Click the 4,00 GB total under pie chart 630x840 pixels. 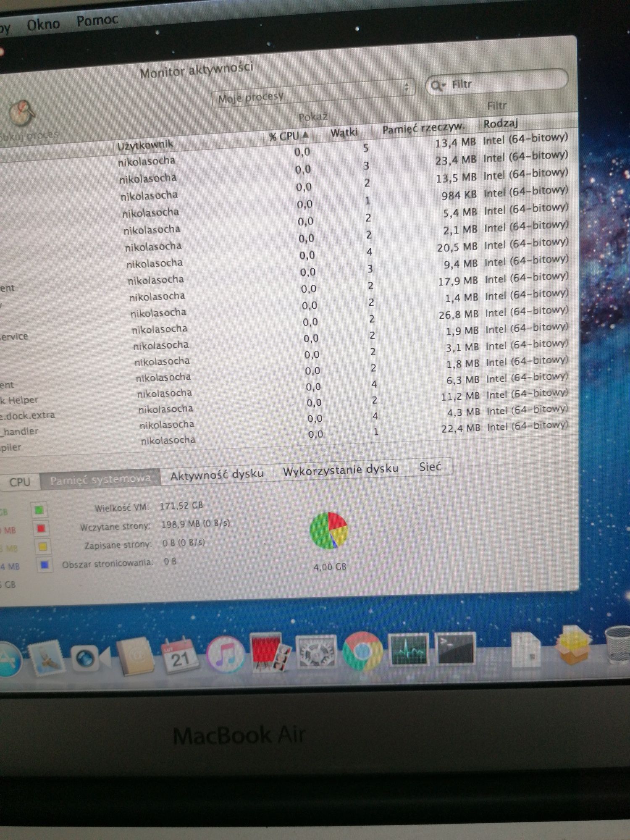330,567
